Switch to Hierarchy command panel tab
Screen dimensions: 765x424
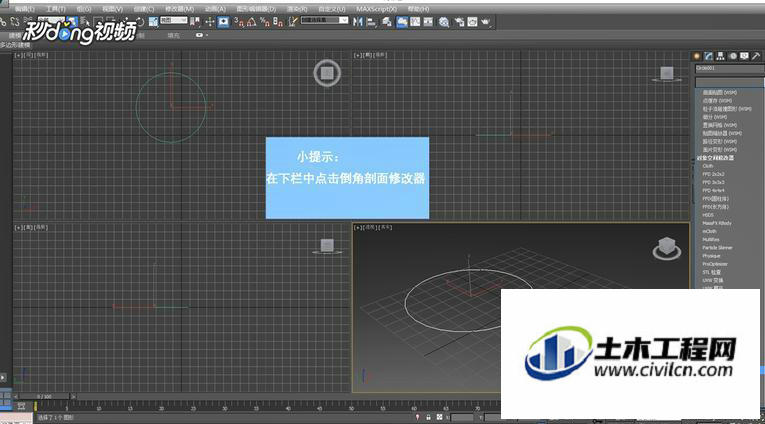pyautogui.click(x=720, y=56)
